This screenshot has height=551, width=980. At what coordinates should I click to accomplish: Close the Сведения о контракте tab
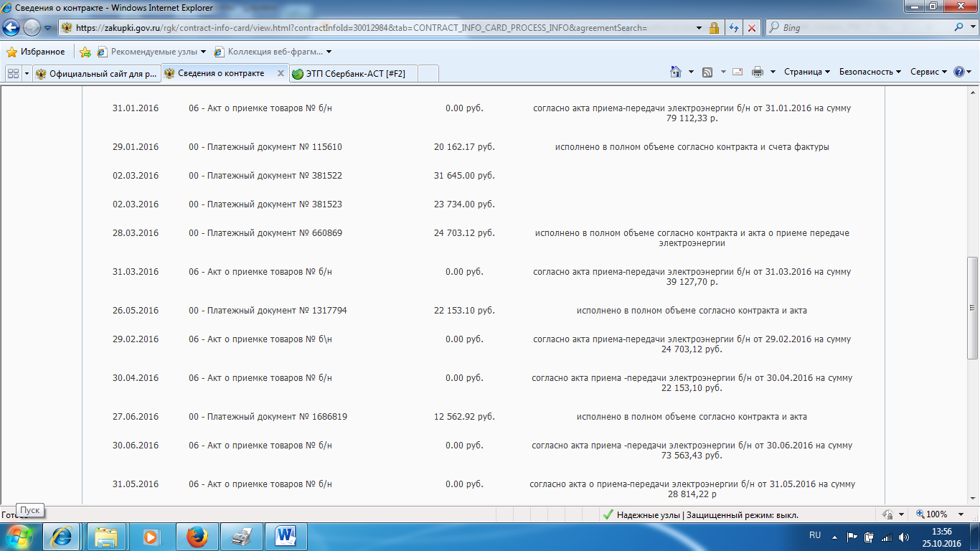[x=280, y=73]
